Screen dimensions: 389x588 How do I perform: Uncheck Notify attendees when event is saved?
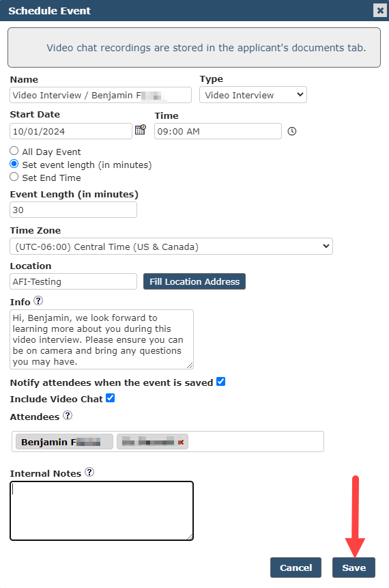221,382
